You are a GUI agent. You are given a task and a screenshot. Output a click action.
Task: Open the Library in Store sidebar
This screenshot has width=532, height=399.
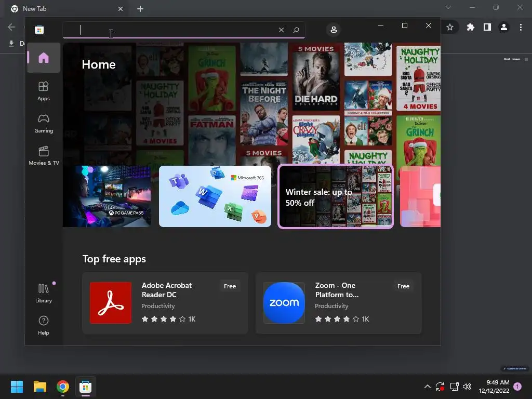tap(44, 294)
